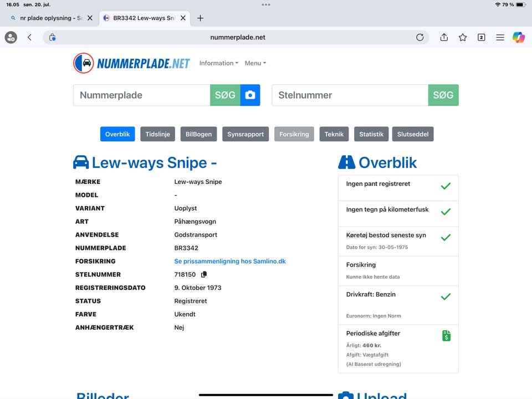The height and width of the screenshot is (399, 532).
Task: Launch the Copilot icon in toolbar
Action: click(x=519, y=37)
